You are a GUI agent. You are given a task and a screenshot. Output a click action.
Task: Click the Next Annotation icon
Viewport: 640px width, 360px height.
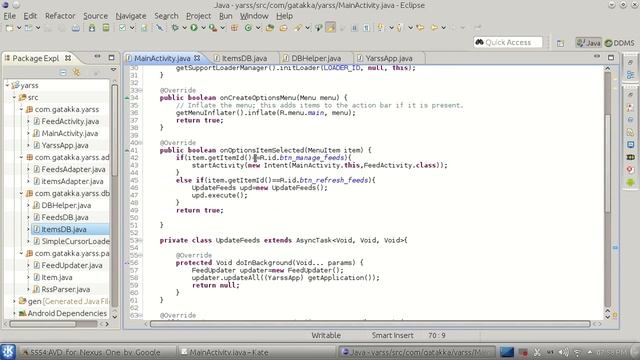pyautogui.click(x=381, y=28)
